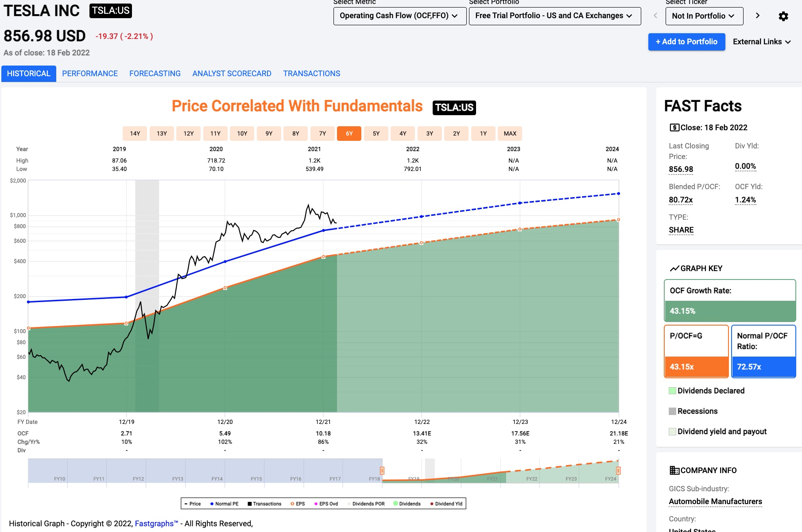Open the Free Trial Portfolio dropdown
The width and height of the screenshot is (802, 532).
555,16
